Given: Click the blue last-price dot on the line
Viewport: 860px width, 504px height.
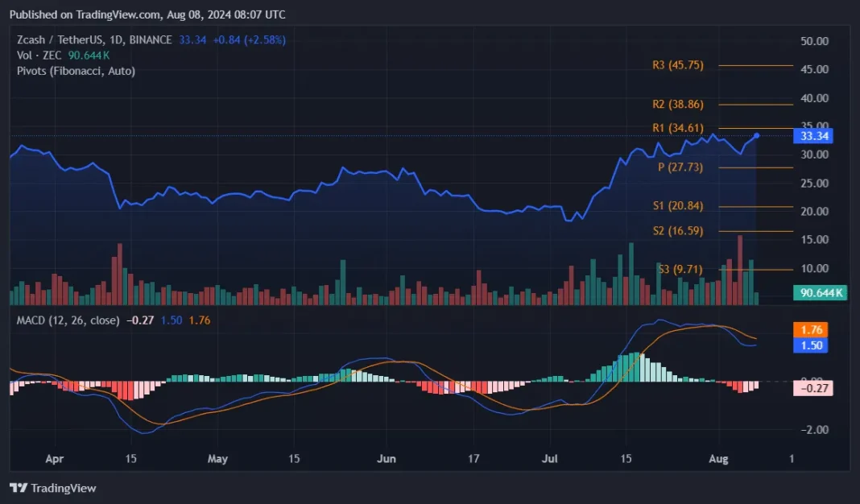Looking at the screenshot, I should (756, 135).
